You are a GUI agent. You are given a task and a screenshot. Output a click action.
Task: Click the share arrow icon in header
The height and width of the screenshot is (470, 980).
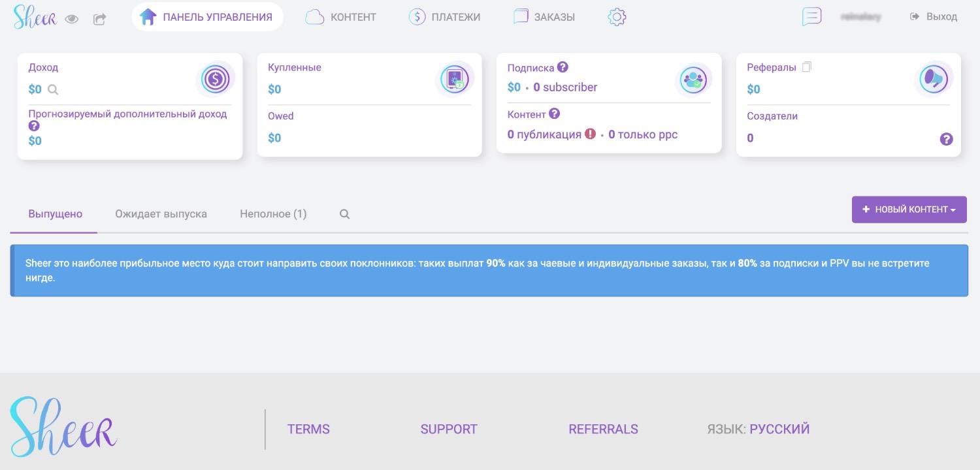99,19
